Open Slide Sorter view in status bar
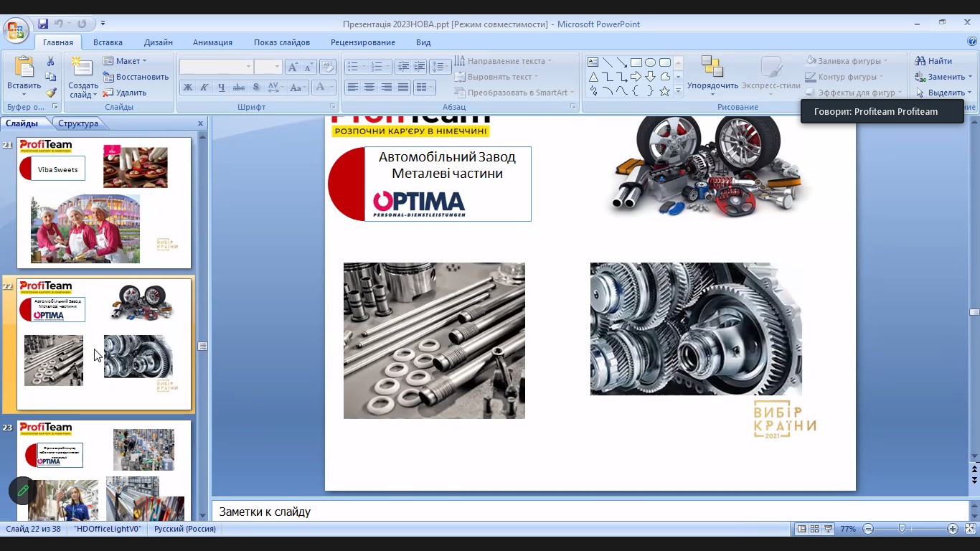The height and width of the screenshot is (551, 980). tap(814, 529)
